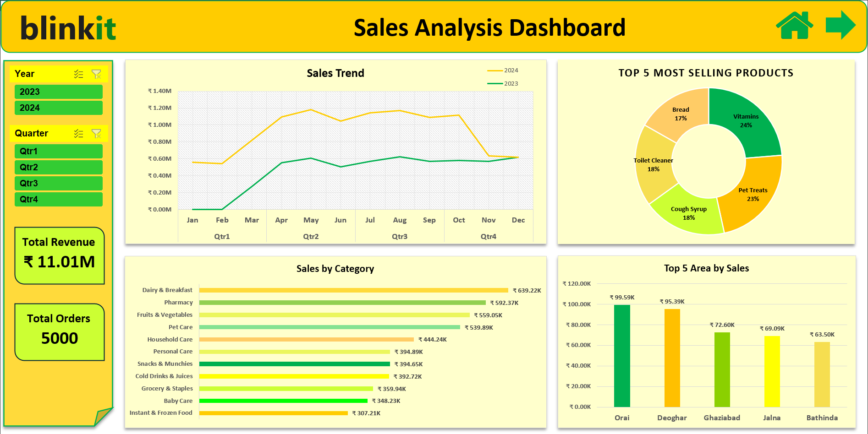This screenshot has height=434, width=868.
Task: Filter by Qtr4
Action: coord(59,199)
